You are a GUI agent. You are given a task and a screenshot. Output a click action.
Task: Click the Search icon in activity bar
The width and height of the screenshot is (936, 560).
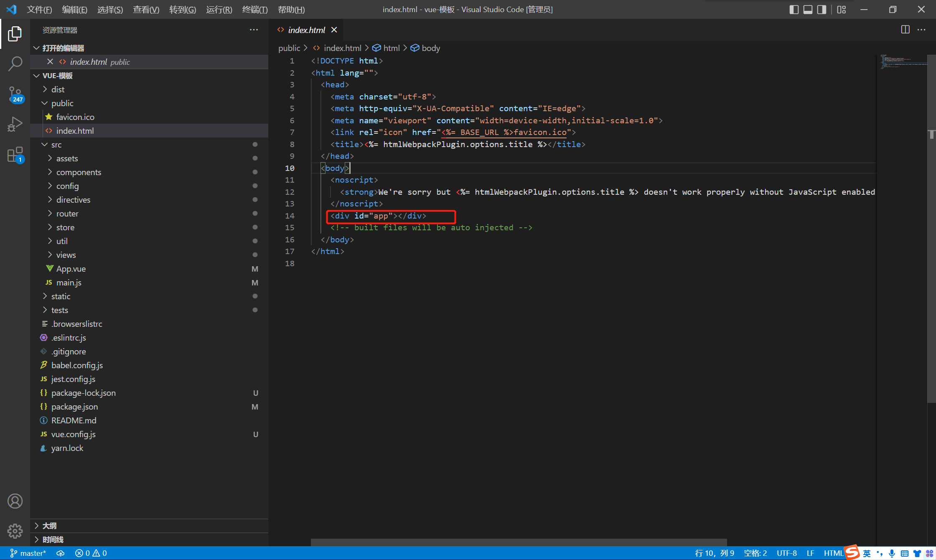(15, 63)
